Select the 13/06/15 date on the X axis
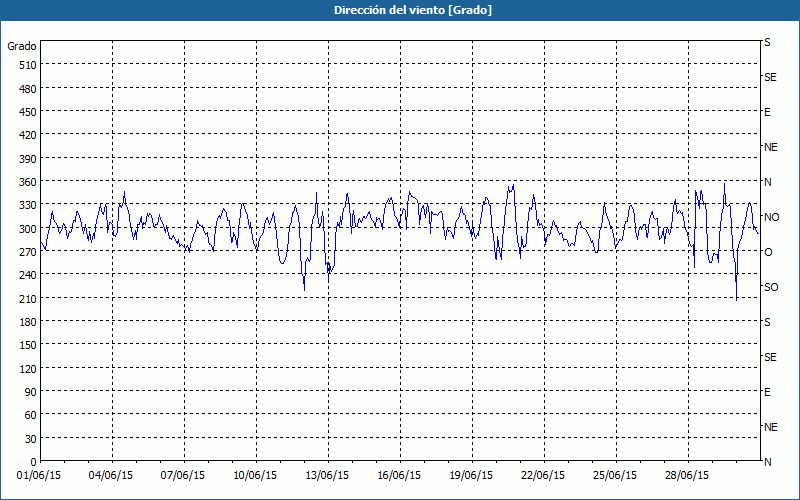 pyautogui.click(x=328, y=476)
